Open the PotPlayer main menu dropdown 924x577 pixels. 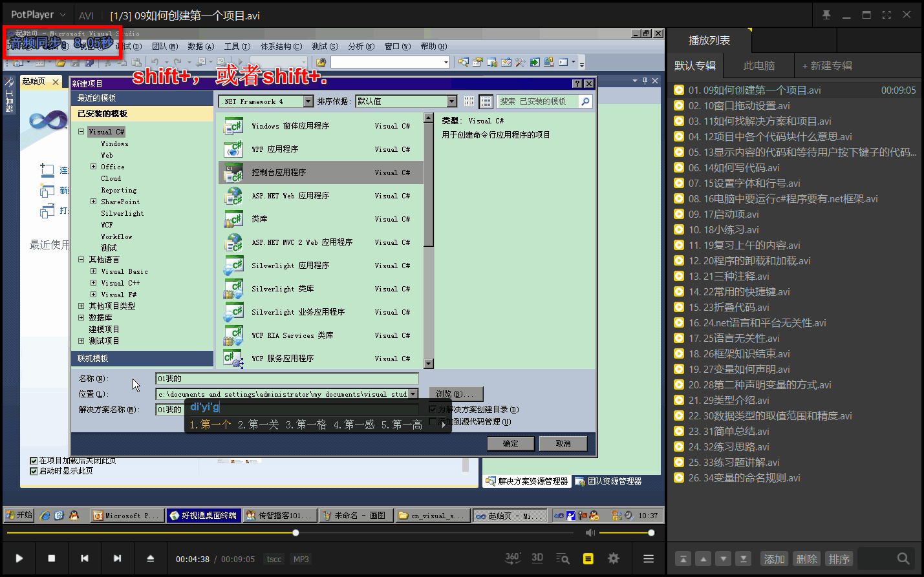tap(38, 14)
